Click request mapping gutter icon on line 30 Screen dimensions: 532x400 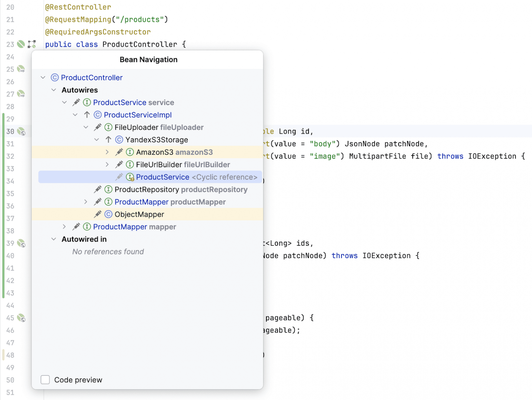tap(21, 131)
